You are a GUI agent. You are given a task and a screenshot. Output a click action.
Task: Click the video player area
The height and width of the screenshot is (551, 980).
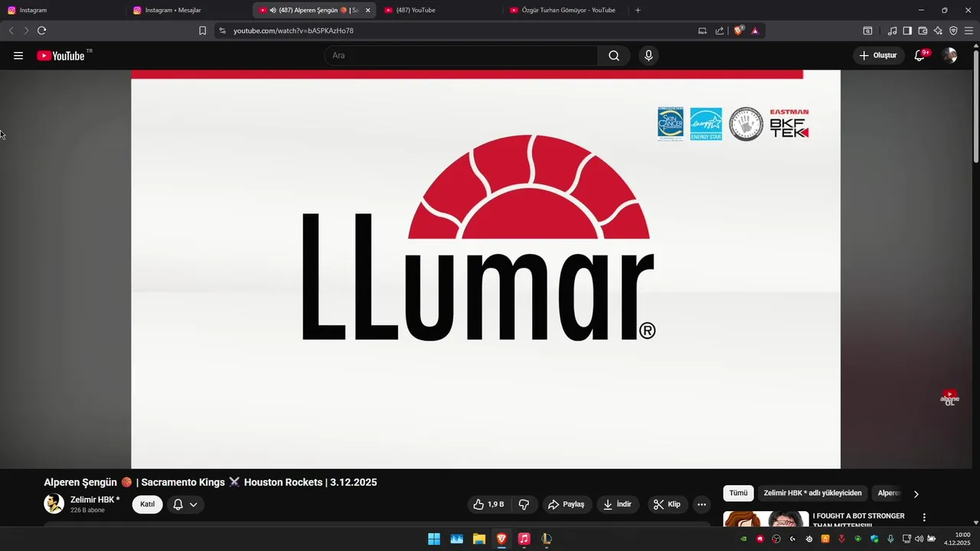(x=485, y=269)
